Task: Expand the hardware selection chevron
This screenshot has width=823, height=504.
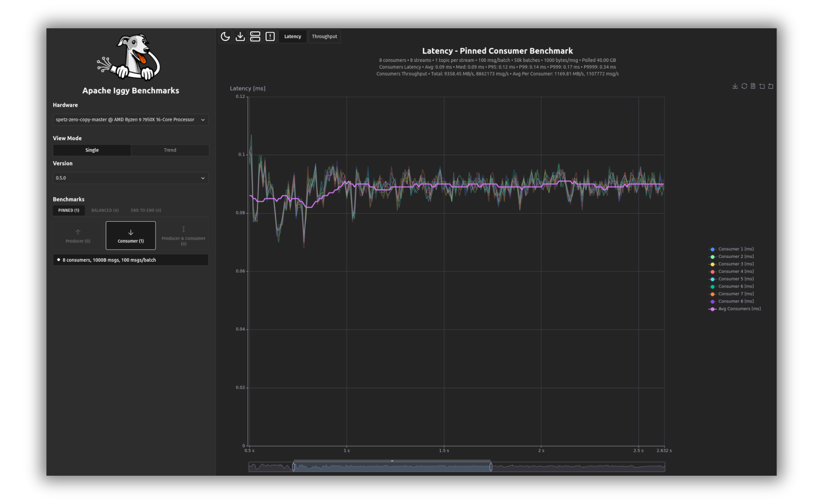Action: tap(203, 119)
